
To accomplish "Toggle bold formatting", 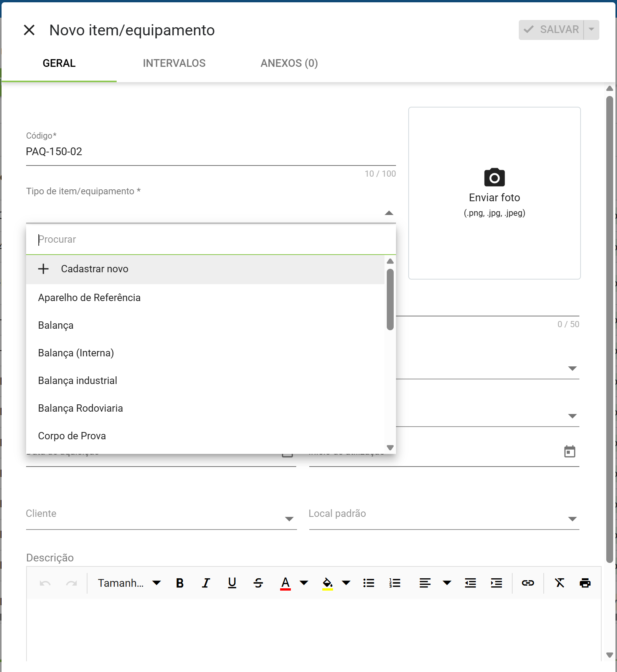I will (180, 583).
